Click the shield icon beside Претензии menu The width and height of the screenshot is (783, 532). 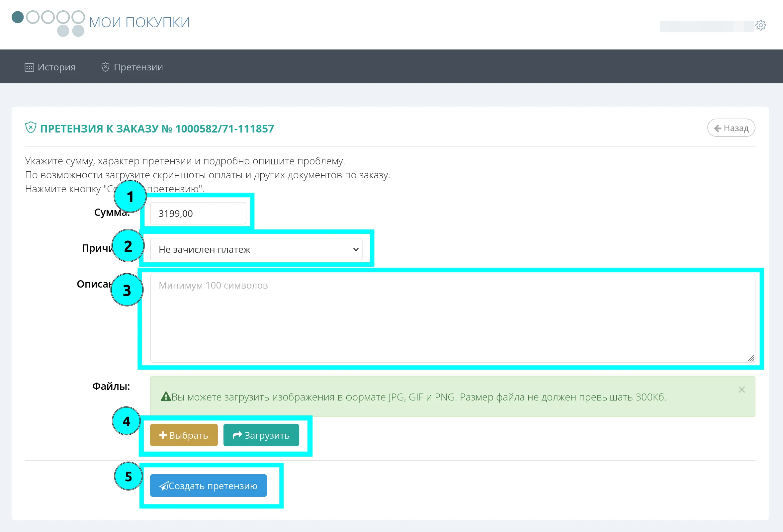106,67
